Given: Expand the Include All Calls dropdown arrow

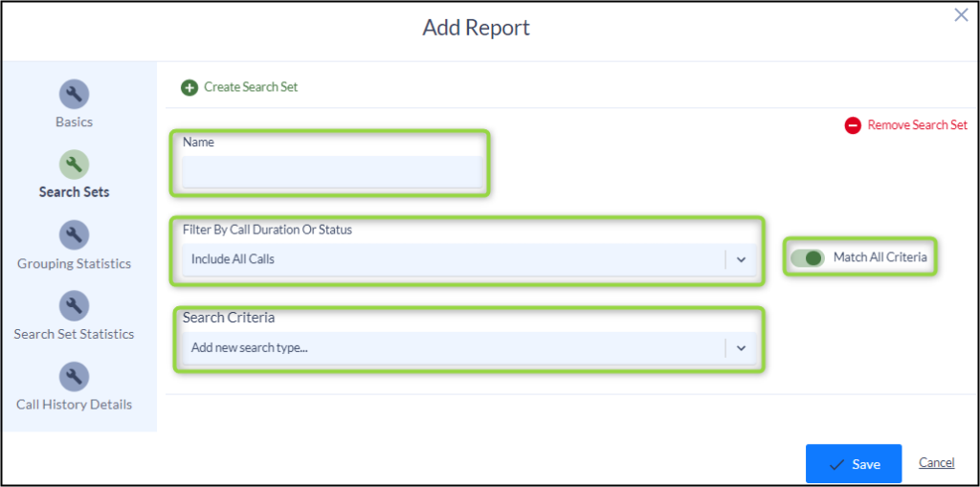Looking at the screenshot, I should click(x=742, y=259).
